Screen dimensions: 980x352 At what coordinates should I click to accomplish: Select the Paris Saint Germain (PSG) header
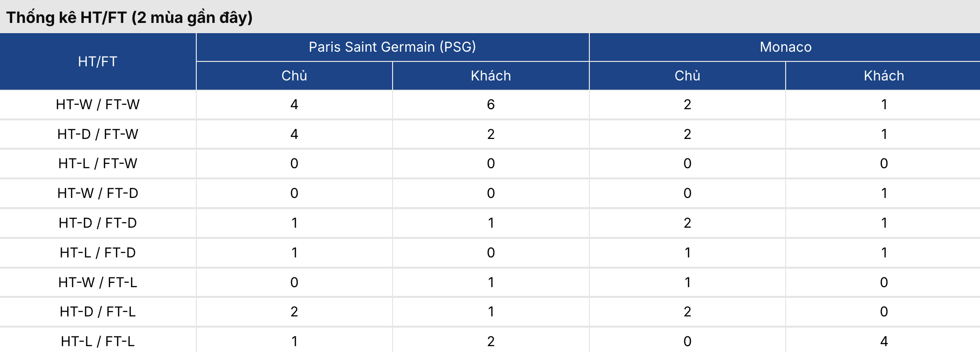[392, 47]
